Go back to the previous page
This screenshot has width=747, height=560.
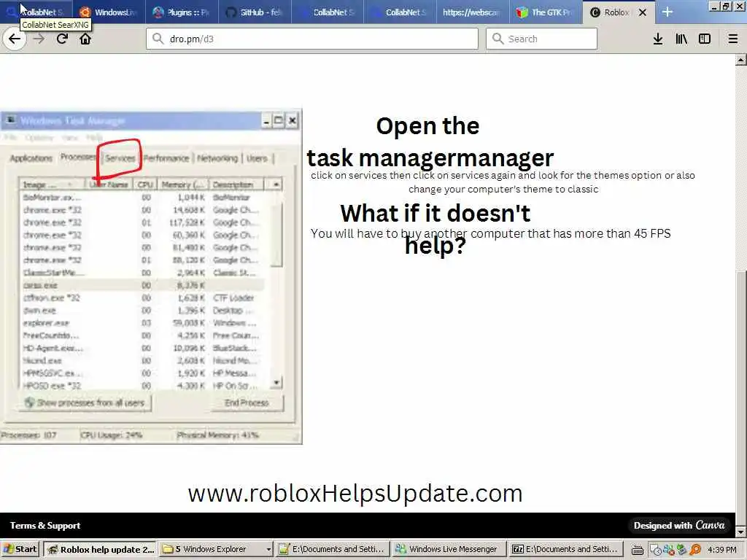[15, 39]
